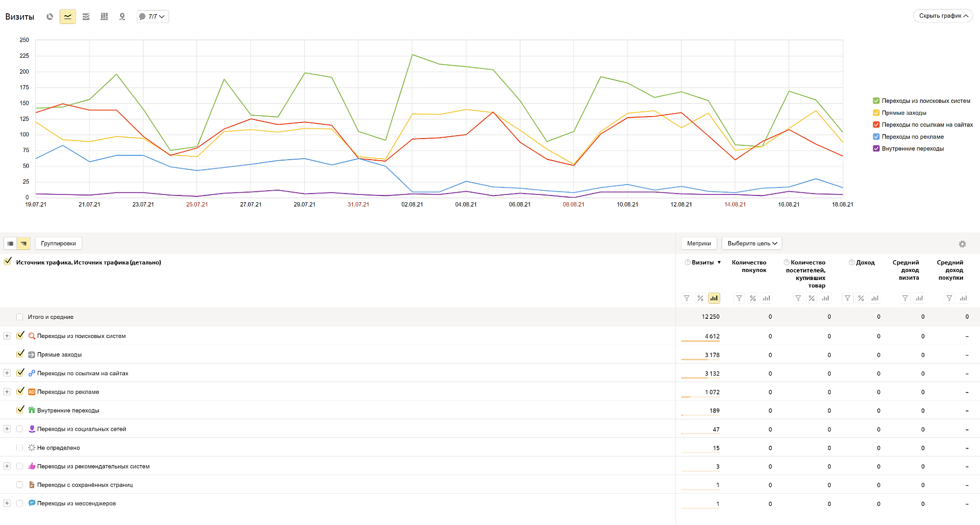The height and width of the screenshot is (525, 980).
Task: Open Выберите цель dropdown
Action: pyautogui.click(x=752, y=243)
